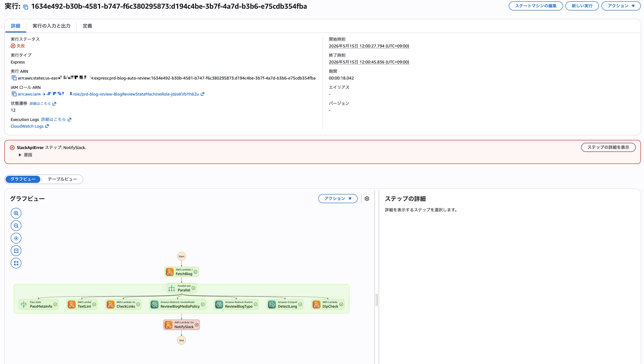
Task: Click the SlackApiError red error icon
Action: pyautogui.click(x=12, y=147)
